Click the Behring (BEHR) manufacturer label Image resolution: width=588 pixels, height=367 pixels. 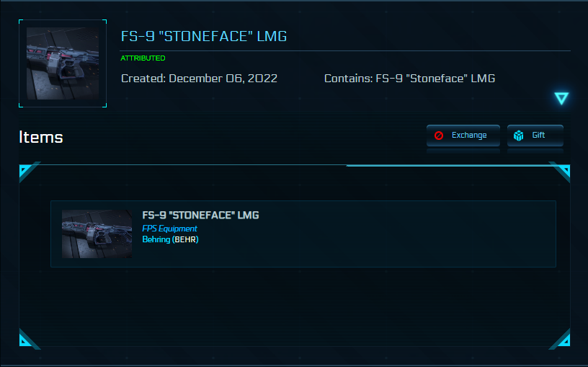170,239
